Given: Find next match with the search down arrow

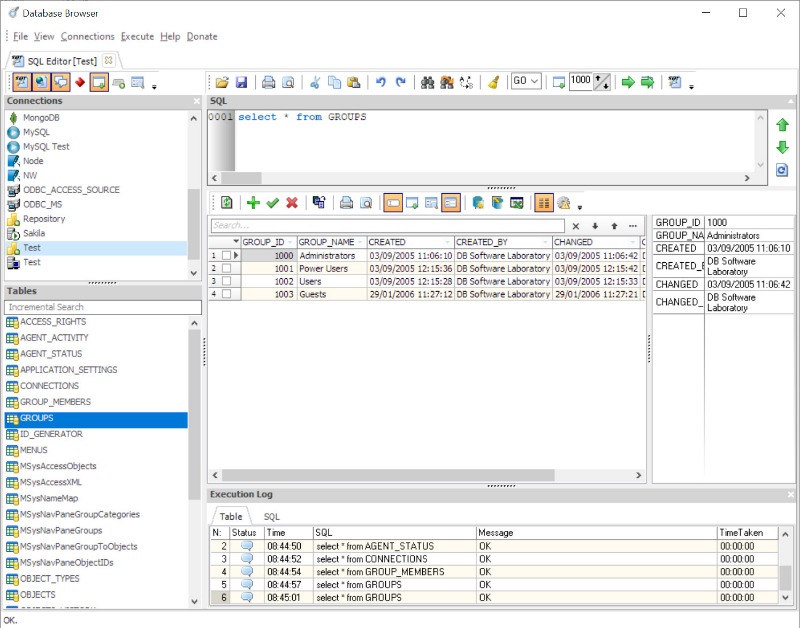Looking at the screenshot, I should coord(595,226).
